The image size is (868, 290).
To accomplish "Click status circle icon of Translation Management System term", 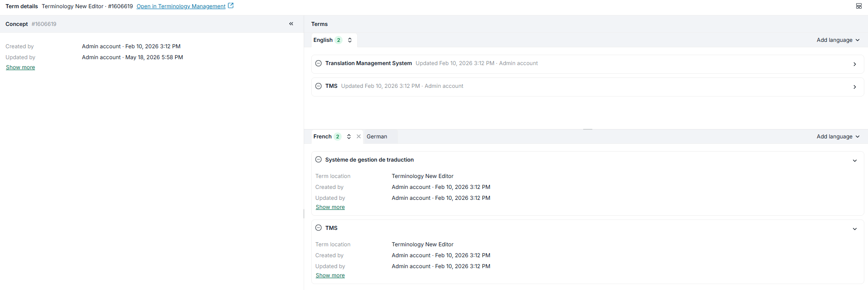I will (x=318, y=63).
